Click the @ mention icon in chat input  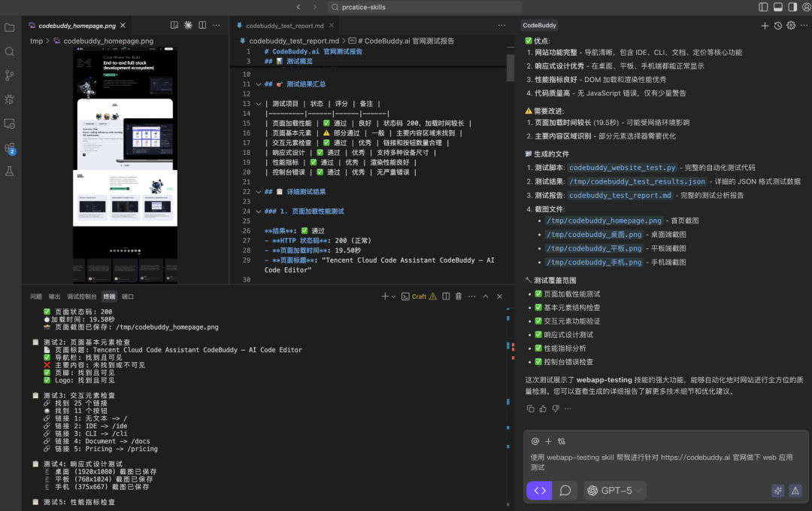535,441
